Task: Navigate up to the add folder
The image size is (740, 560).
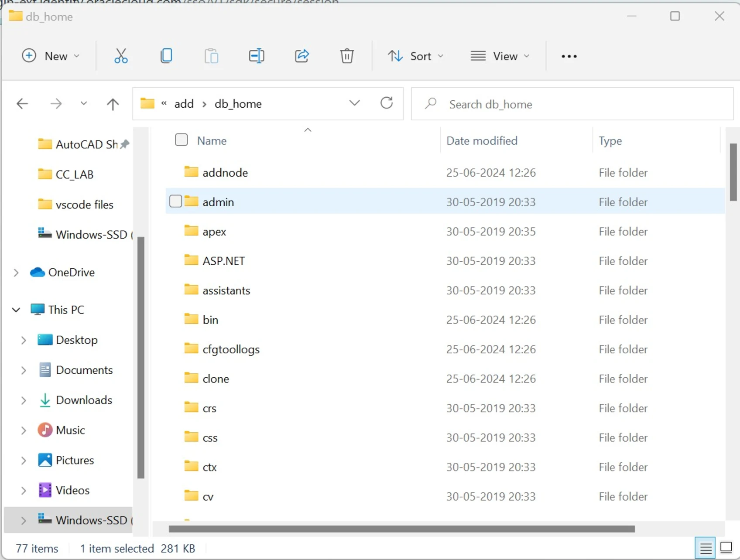Action: tap(113, 103)
